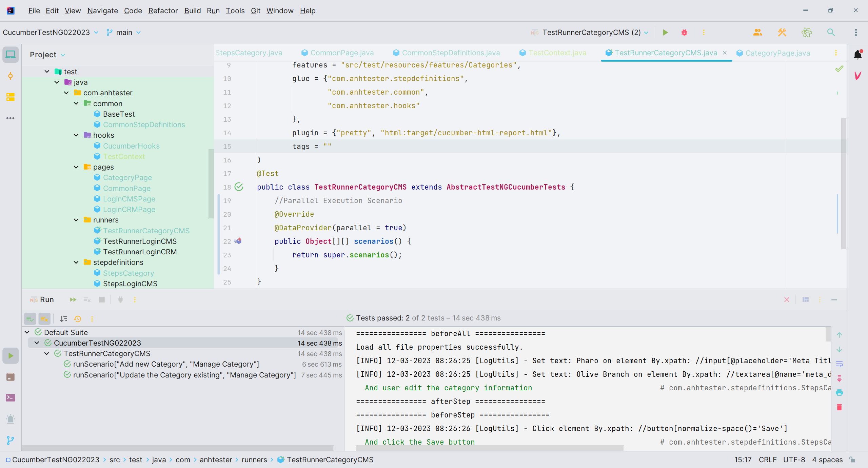This screenshot has width=868, height=468.
Task: Open Structure tool window icon
Action: (11, 97)
